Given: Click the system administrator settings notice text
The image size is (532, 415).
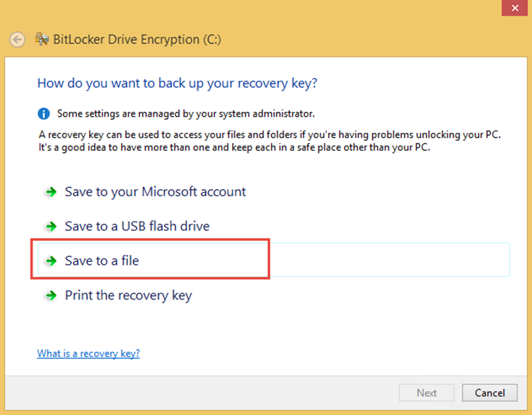Looking at the screenshot, I should point(186,114).
